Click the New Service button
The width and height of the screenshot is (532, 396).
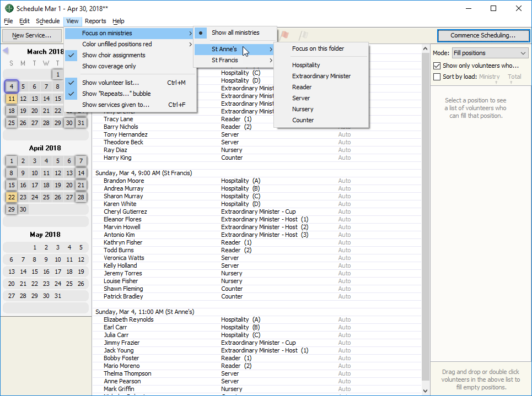point(31,35)
